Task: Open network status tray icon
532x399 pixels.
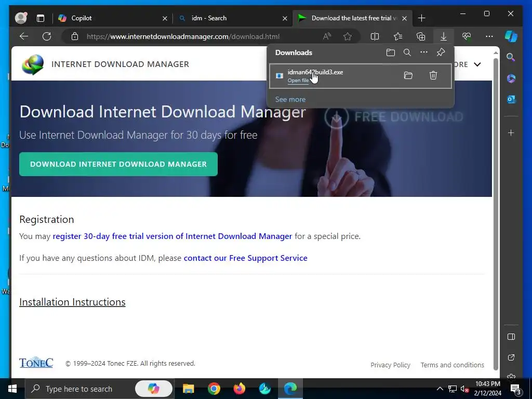Action: click(x=453, y=389)
